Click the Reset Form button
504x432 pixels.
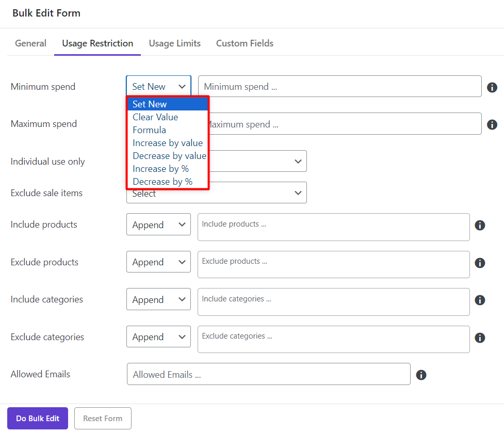103,419
